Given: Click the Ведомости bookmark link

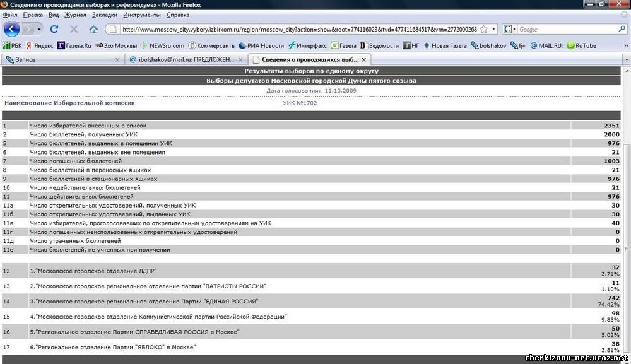Looking at the screenshot, I should click(x=379, y=45).
